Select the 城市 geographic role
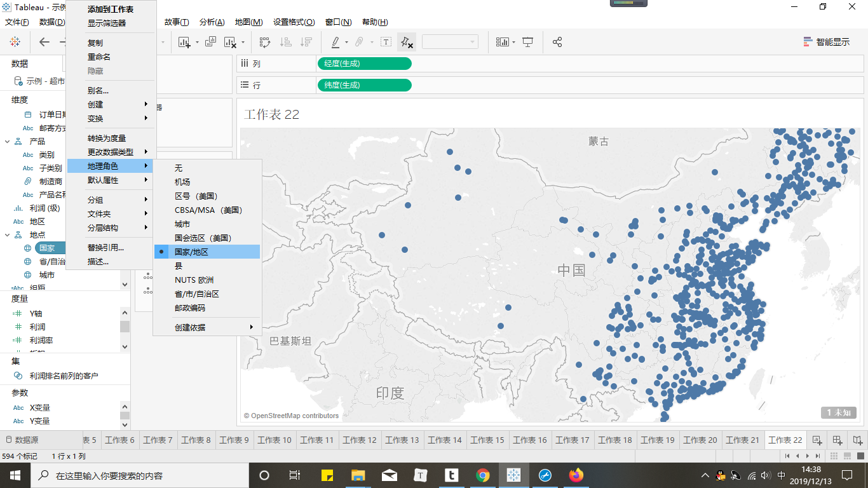This screenshot has width=868, height=488. point(182,224)
